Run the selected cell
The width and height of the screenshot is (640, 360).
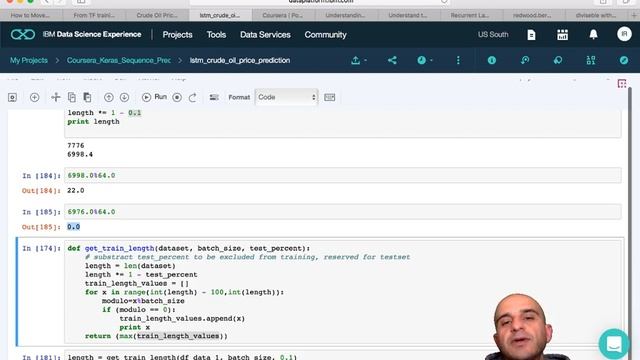[x=154, y=97]
